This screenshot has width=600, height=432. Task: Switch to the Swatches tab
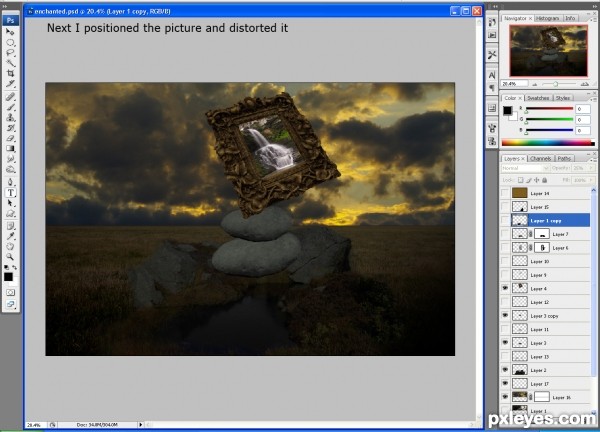pos(538,98)
